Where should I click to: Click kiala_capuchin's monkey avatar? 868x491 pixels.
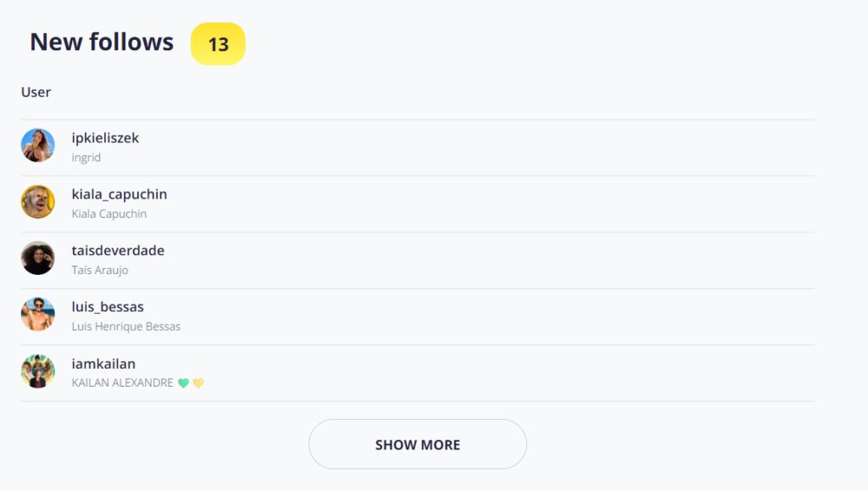click(x=37, y=202)
